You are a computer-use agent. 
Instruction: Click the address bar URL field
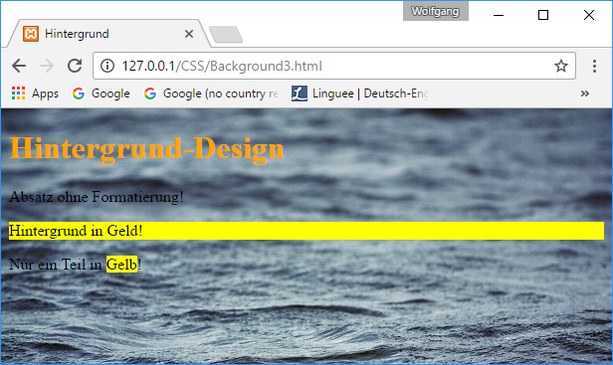pos(334,66)
